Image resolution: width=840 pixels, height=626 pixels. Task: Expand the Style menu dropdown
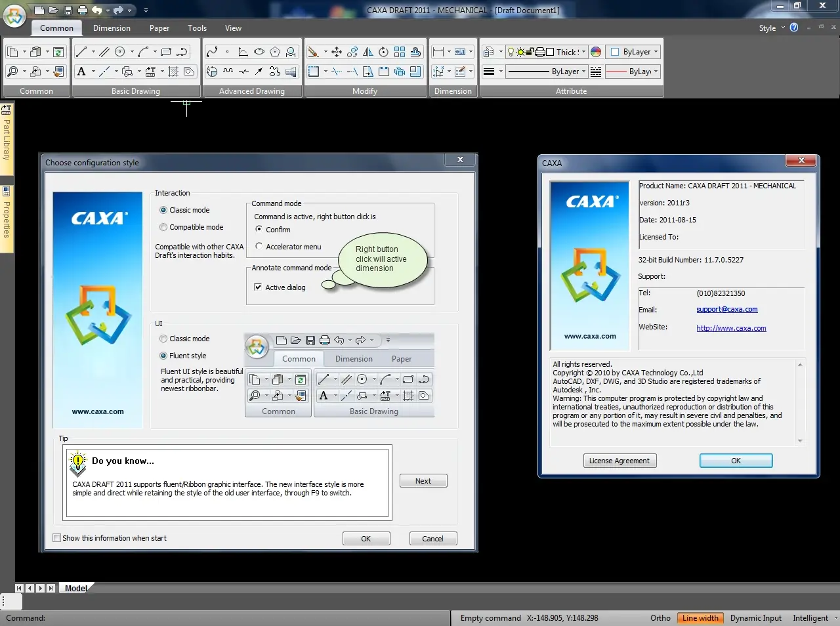click(772, 28)
